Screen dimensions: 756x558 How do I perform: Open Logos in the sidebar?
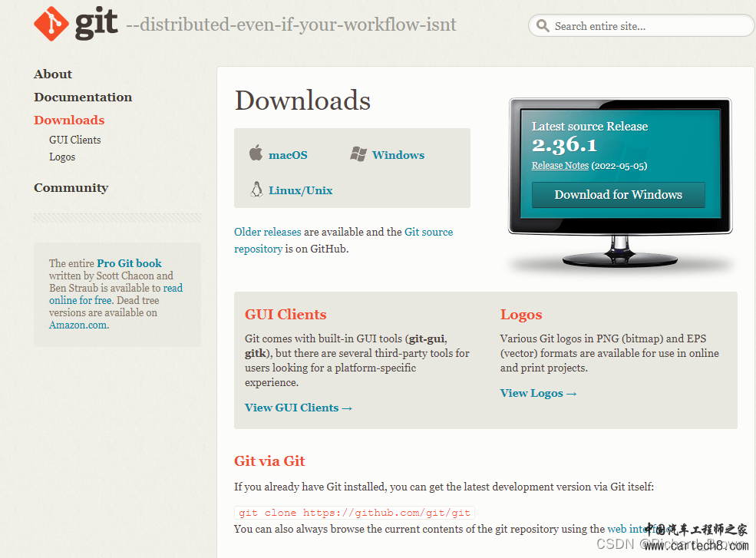pos(62,157)
